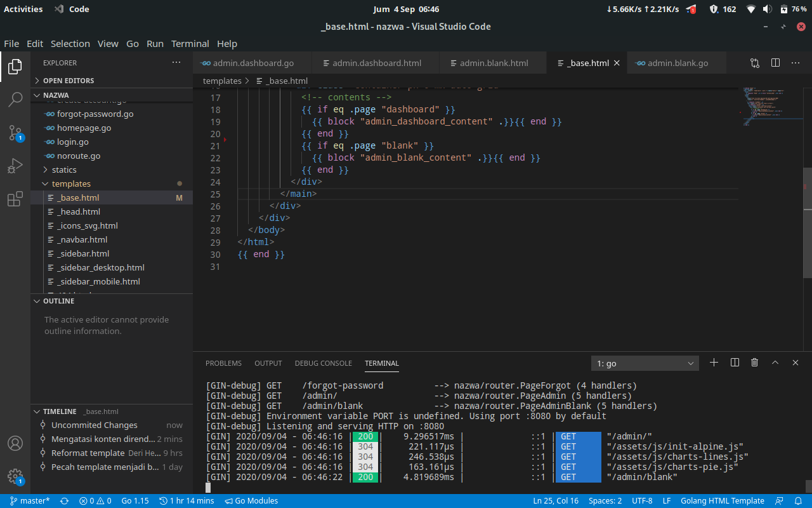Collapse the Outline section
Viewport: 812px width, 508px height.
click(x=112, y=301)
